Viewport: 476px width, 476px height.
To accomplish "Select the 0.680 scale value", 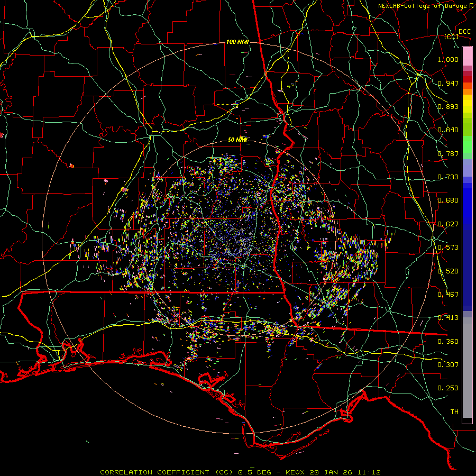I will [x=448, y=200].
